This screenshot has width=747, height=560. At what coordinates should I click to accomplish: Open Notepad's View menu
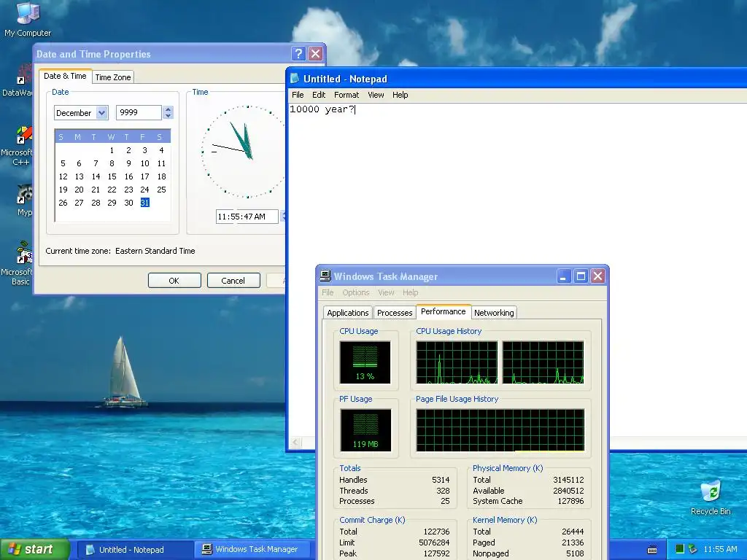pyautogui.click(x=376, y=95)
